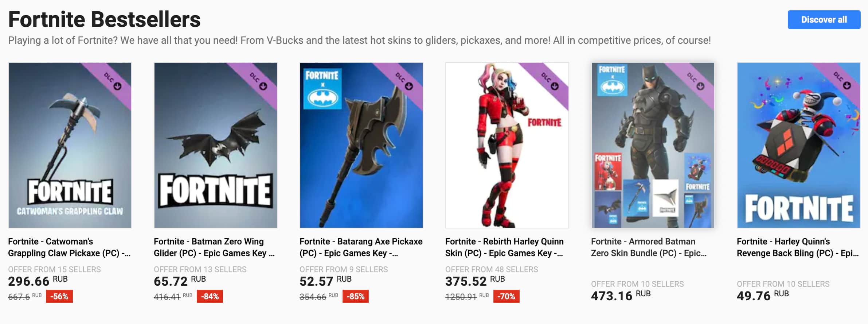
Task: Open the Catwoman's Grappling Claw Pickaxe thumbnail
Action: point(70,145)
